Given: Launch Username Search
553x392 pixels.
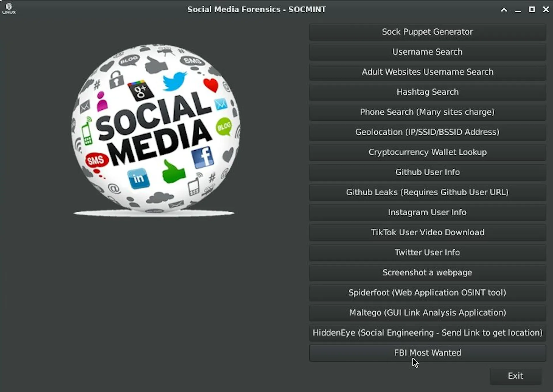Looking at the screenshot, I should 427,52.
